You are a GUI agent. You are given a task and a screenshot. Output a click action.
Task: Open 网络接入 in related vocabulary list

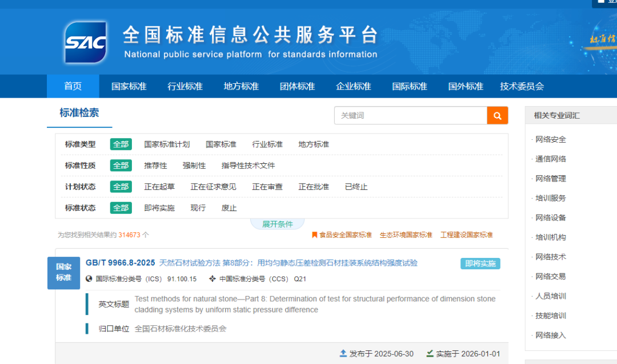[x=551, y=335]
